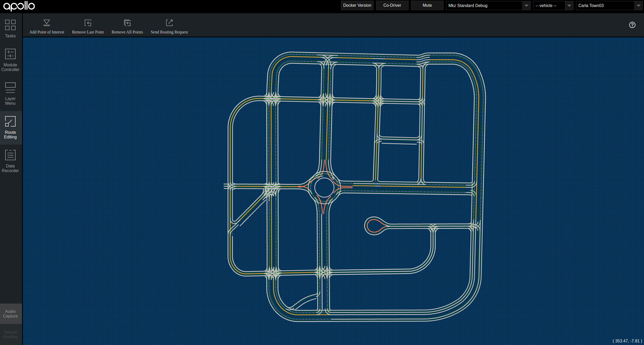The height and width of the screenshot is (345, 644).
Task: Click the Apollo logo
Action: [x=19, y=6]
